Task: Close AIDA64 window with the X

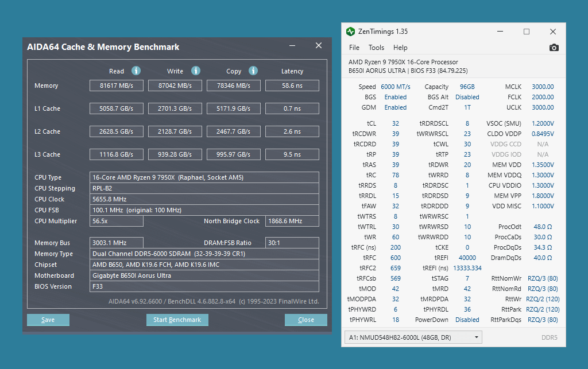Action: coord(318,45)
